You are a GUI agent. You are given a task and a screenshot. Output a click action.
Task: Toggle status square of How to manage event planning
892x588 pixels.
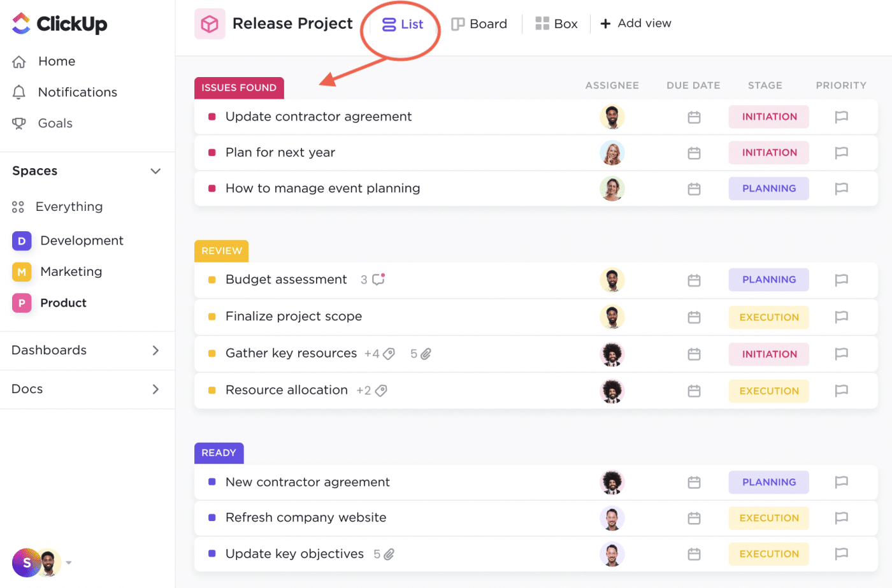tap(212, 189)
